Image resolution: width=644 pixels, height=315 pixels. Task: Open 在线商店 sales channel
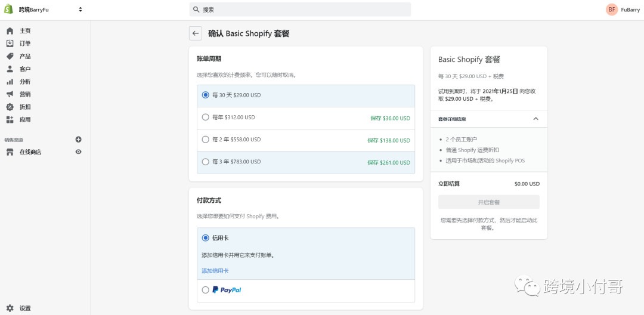click(30, 152)
